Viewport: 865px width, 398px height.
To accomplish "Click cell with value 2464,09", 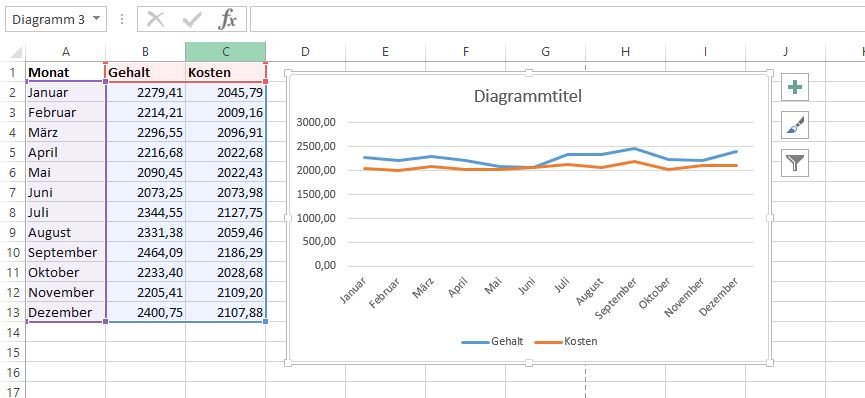I will pos(145,252).
